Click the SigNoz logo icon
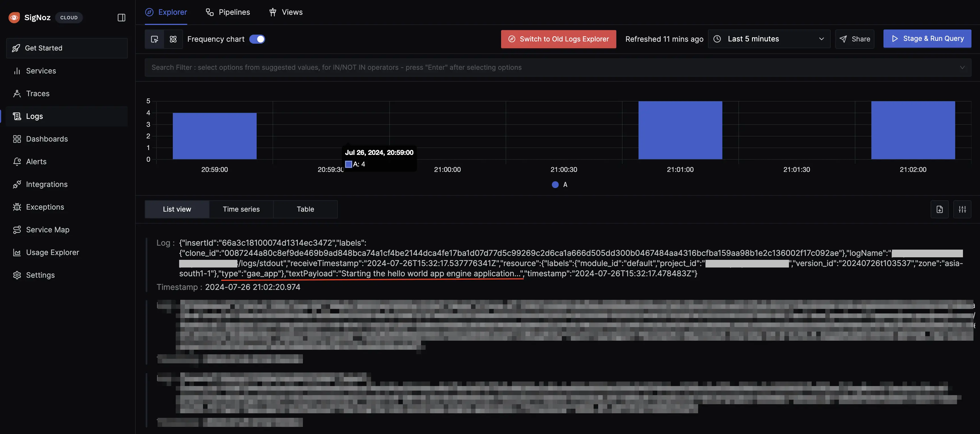Image resolution: width=980 pixels, height=434 pixels. point(14,18)
